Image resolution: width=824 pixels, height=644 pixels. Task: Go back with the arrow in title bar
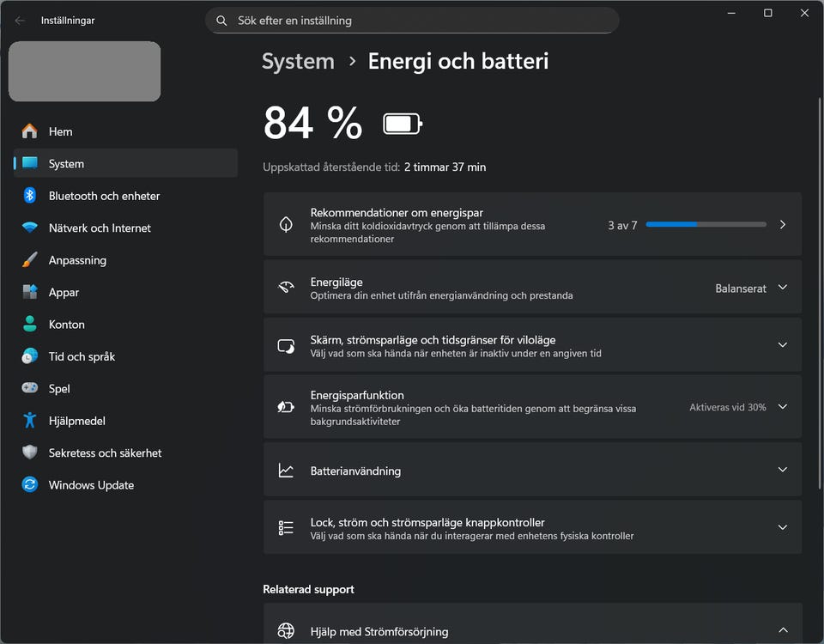20,21
